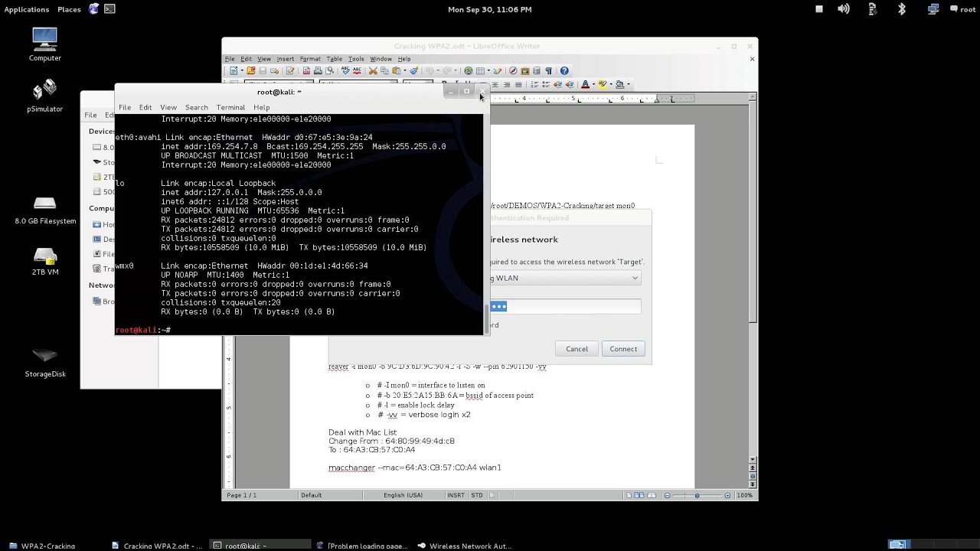Open the Applications menu in top panel
Viewport: 980px width, 551px height.
[27, 9]
